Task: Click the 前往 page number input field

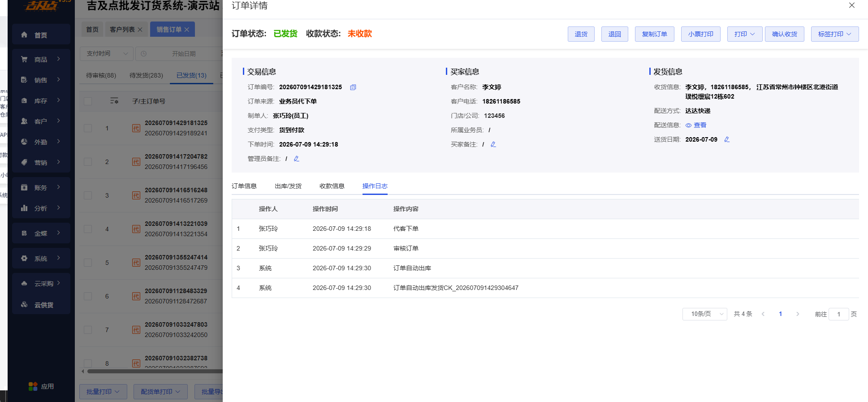Action: [839, 314]
